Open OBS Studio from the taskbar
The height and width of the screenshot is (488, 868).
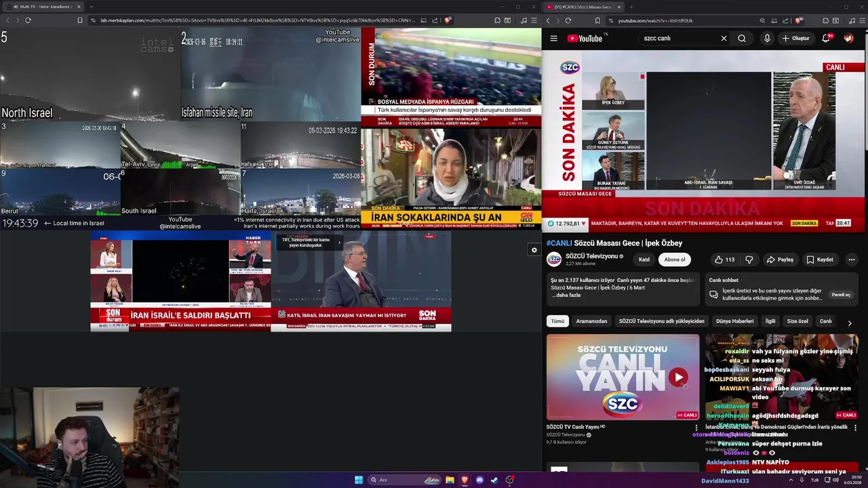(x=509, y=480)
